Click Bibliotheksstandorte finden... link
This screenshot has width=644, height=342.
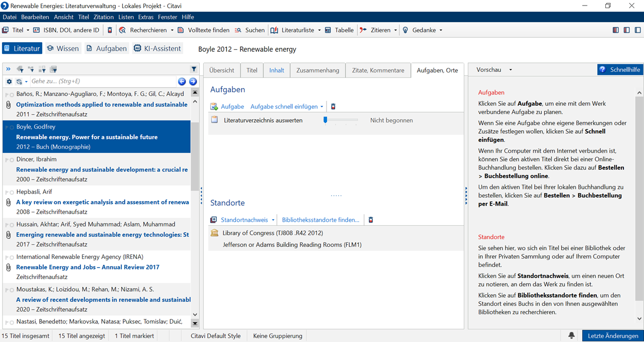pos(320,220)
